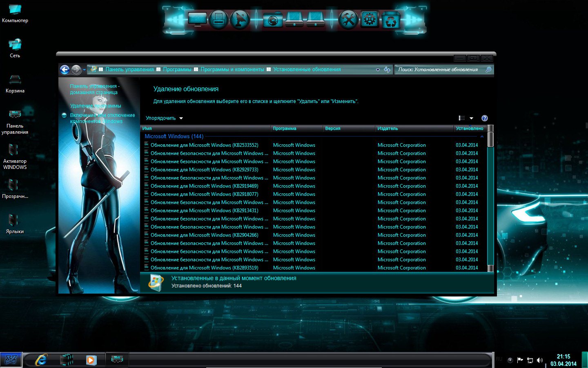
Task: Click the printer icon in the top dock
Action: pyautogui.click(x=218, y=19)
